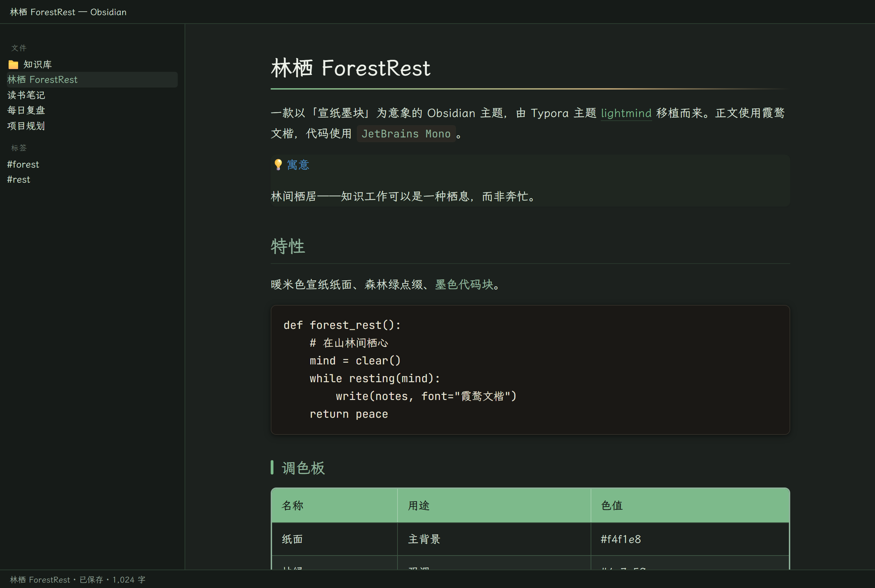Viewport: 875px width, 588px height.
Task: Click the 纸面 table cell
Action: [334, 539]
